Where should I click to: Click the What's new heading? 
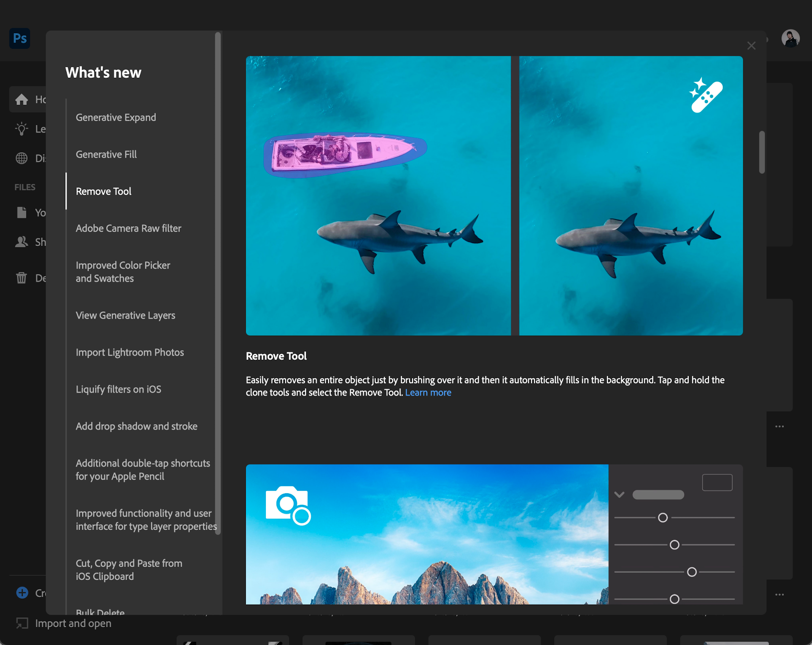pyautogui.click(x=103, y=73)
